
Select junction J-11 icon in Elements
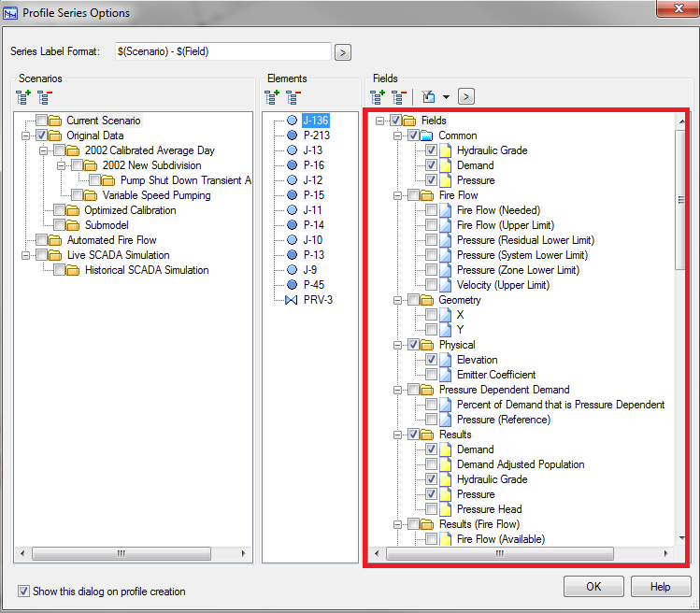pos(292,210)
